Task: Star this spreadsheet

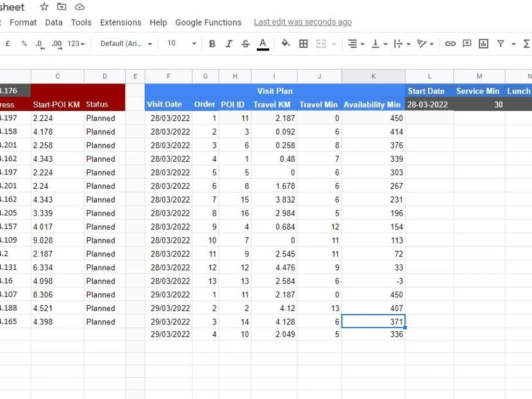Action: [x=44, y=6]
